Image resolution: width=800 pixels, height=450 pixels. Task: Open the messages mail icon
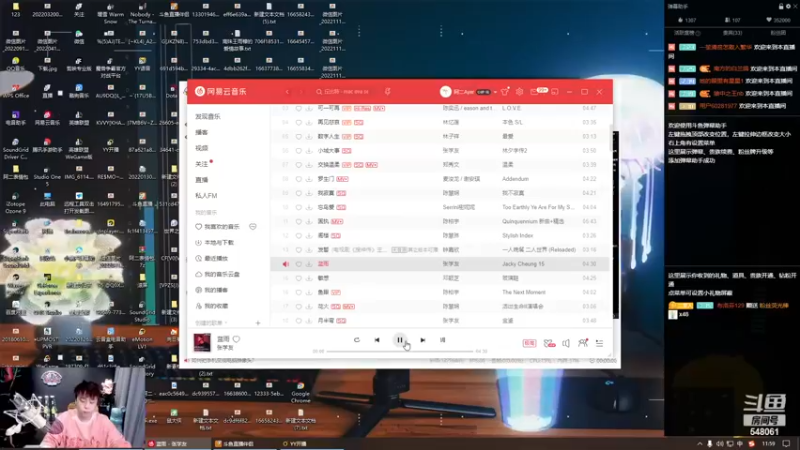[534, 92]
